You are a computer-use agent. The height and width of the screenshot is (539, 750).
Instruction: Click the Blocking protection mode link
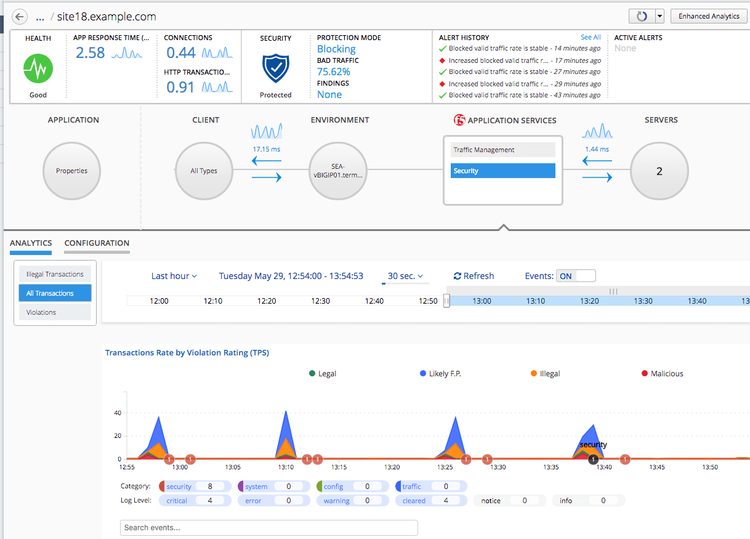tap(336, 49)
